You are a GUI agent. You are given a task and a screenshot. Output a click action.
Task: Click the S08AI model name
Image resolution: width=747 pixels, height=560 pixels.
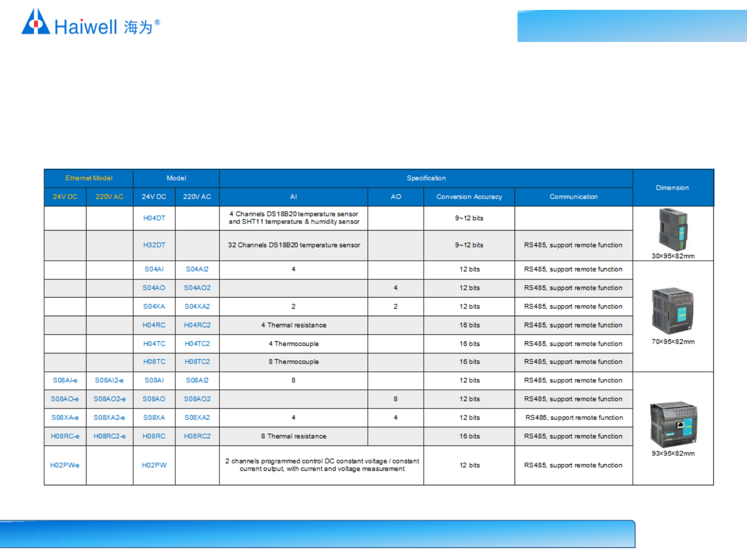154,381
